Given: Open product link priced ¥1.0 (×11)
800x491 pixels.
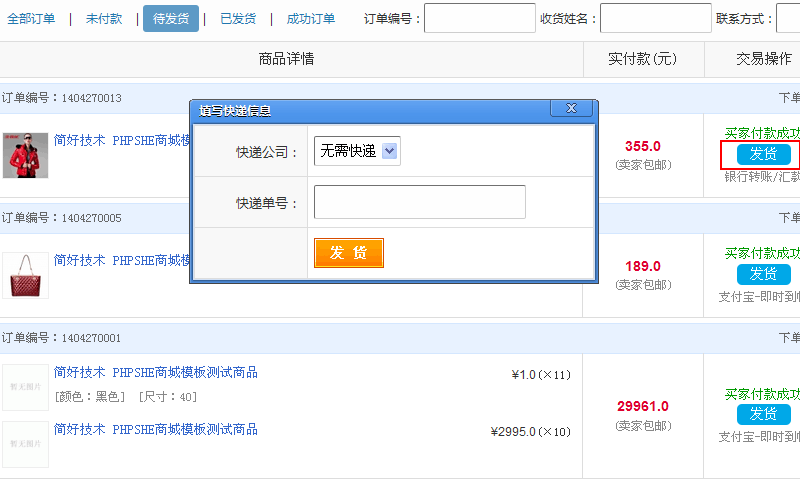Looking at the screenshot, I should pos(156,373).
